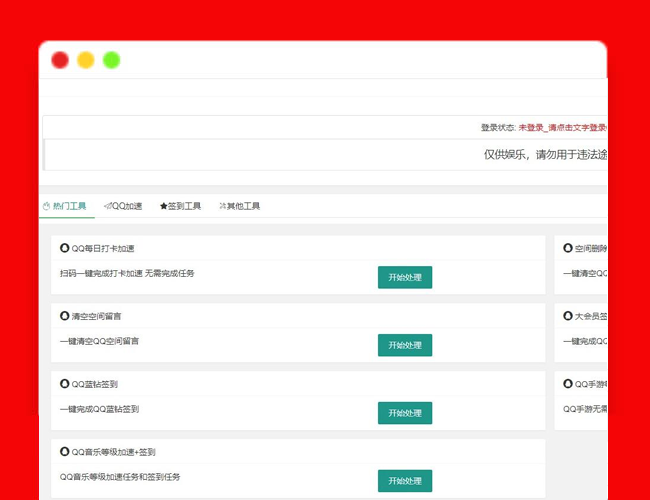650x500 pixels.
Task: Click the red close window button
Action: [60, 60]
